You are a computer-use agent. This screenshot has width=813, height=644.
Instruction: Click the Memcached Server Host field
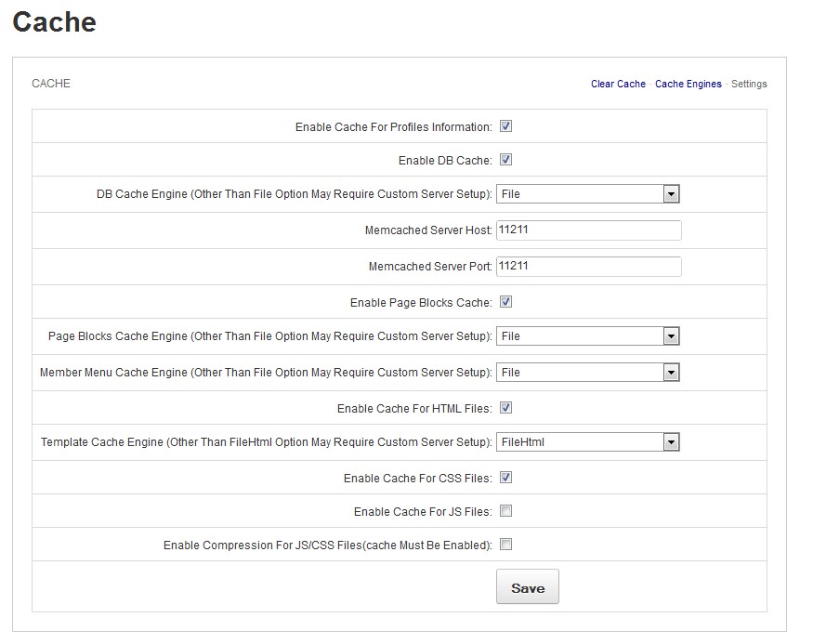click(x=588, y=230)
